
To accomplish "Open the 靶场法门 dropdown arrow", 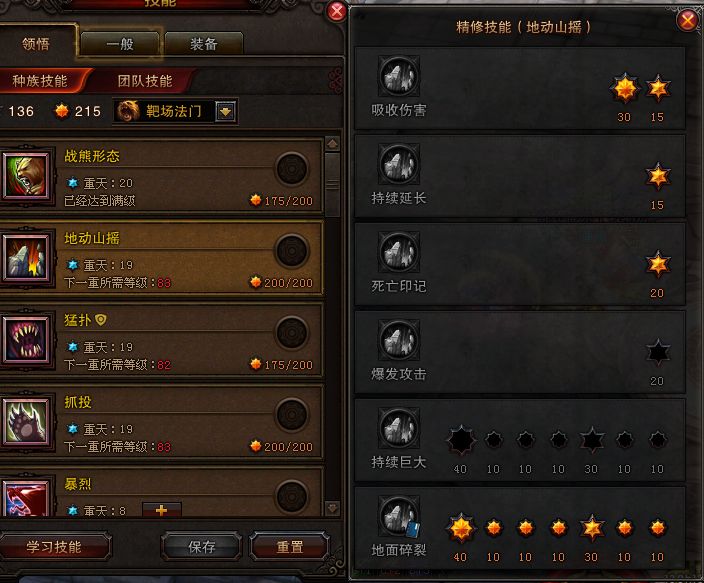I will (225, 111).
